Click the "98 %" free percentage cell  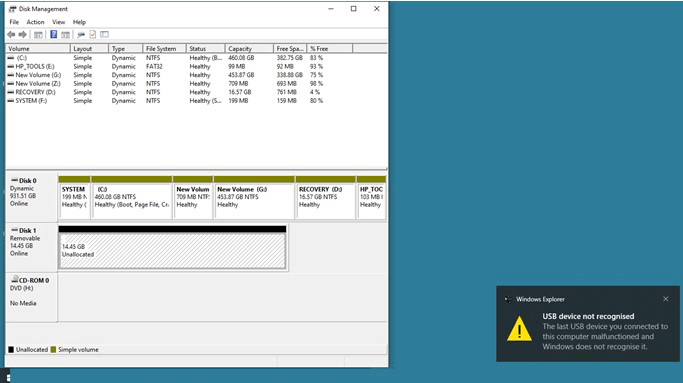tap(317, 84)
